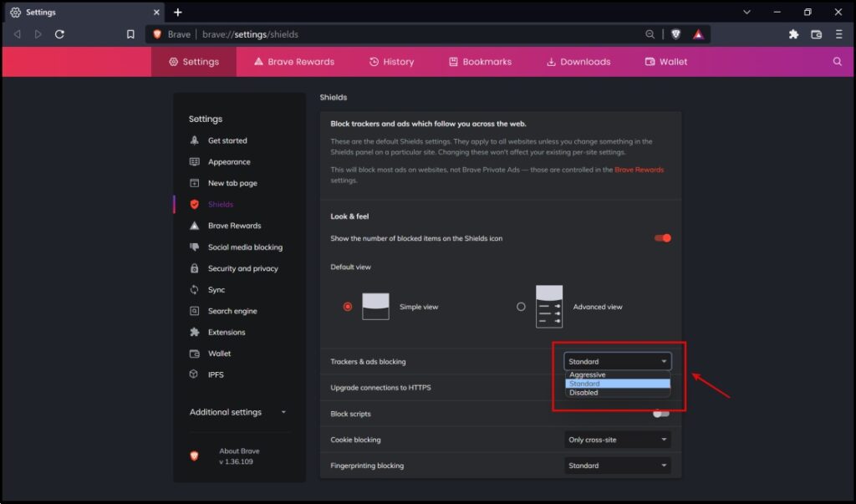
Task: Click the lock icon for Security and privacy
Action: [194, 268]
